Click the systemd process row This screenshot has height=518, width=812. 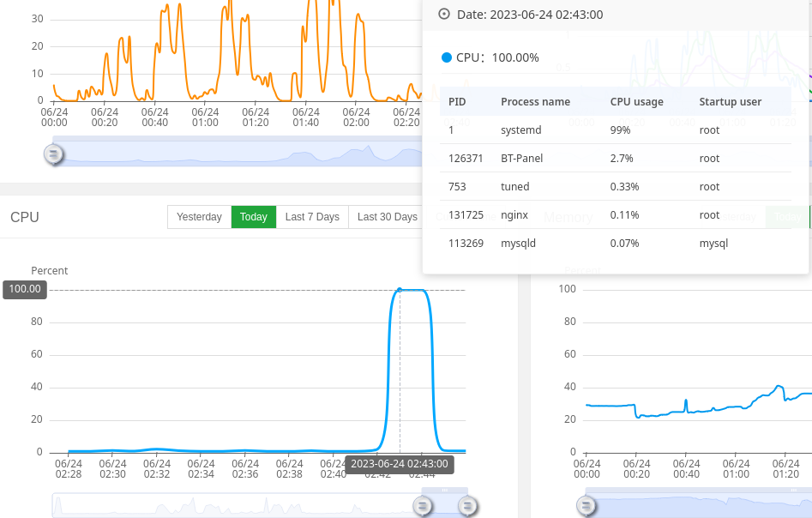615,130
